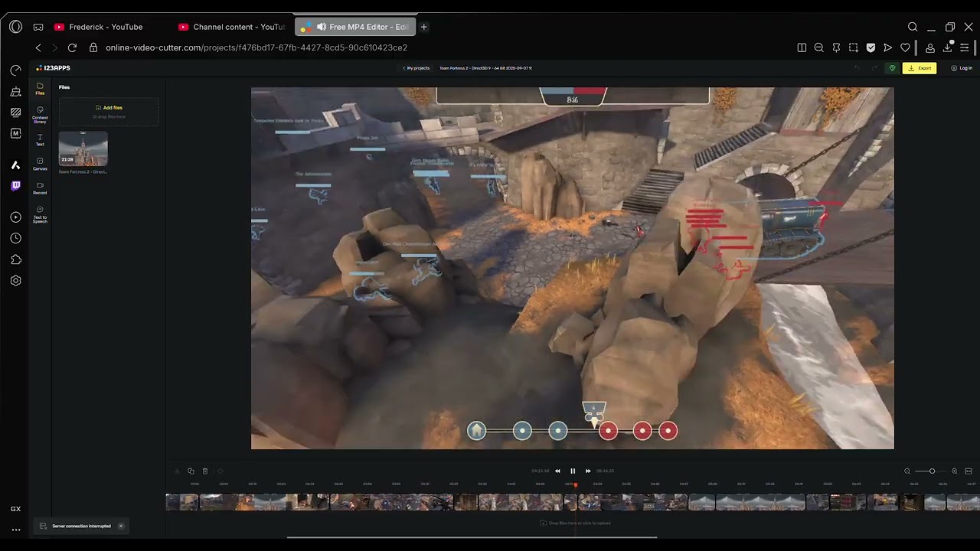This screenshot has width=980, height=551.
Task: Toggle split screen view icon
Action: [802, 47]
